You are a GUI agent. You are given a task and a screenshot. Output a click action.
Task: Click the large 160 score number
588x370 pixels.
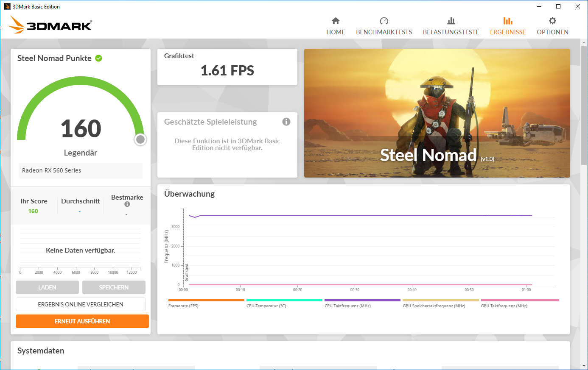(x=81, y=128)
